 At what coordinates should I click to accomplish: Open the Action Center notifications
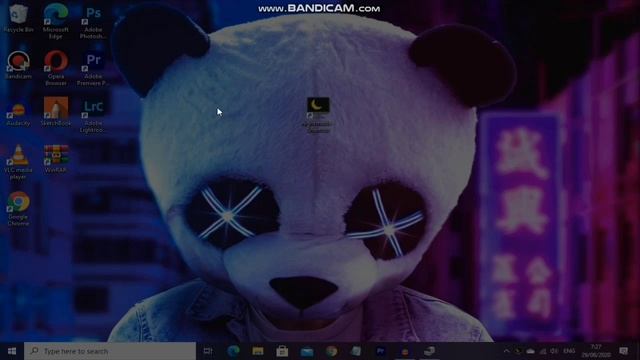[623, 351]
